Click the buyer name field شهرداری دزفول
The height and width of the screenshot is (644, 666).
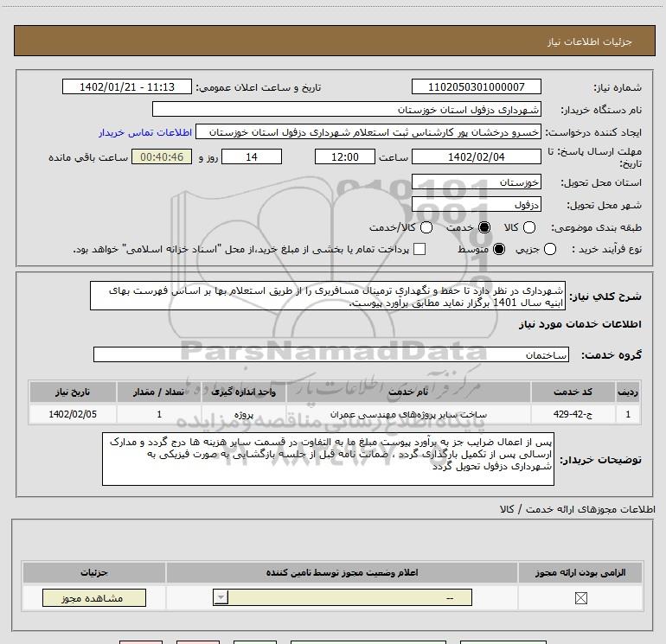pos(347,109)
